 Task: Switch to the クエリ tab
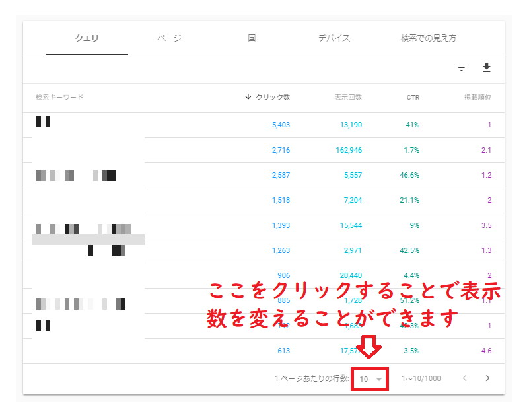(87, 38)
